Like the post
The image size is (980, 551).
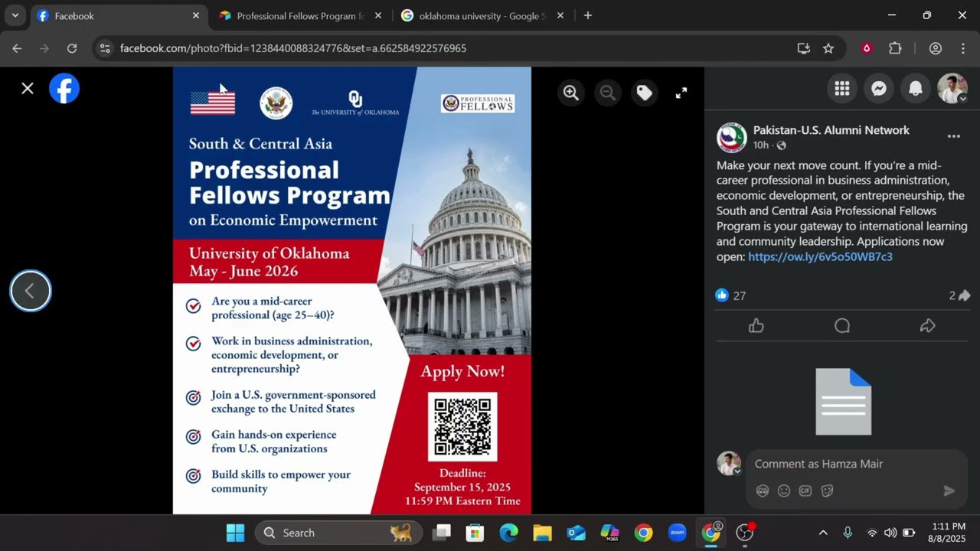(x=756, y=326)
